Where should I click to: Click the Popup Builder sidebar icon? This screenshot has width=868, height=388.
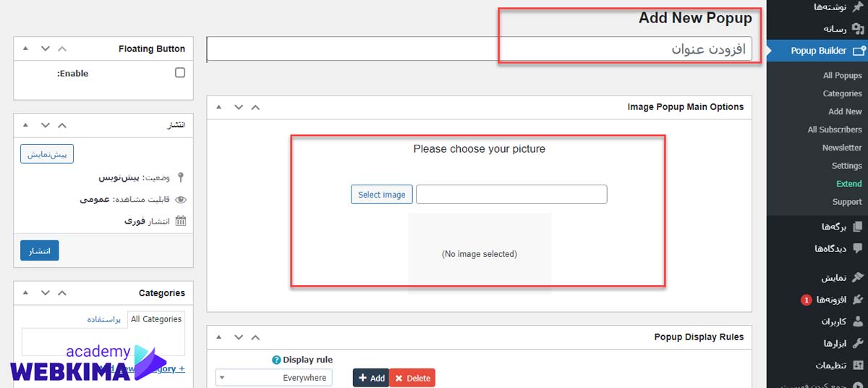(x=859, y=51)
